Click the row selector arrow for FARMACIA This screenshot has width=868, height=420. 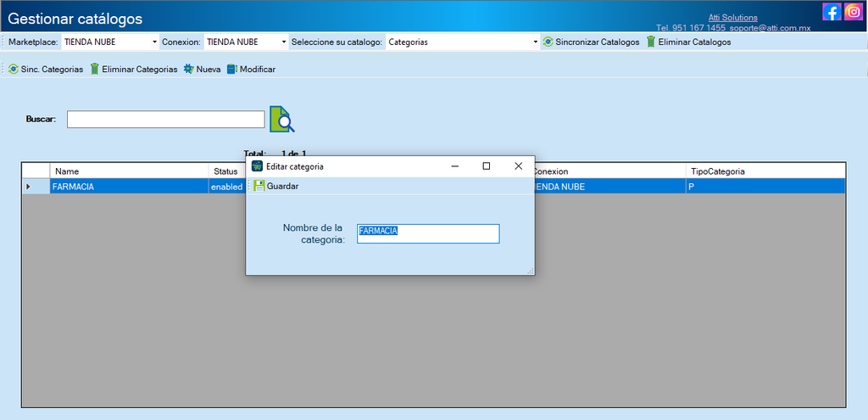coord(36,187)
